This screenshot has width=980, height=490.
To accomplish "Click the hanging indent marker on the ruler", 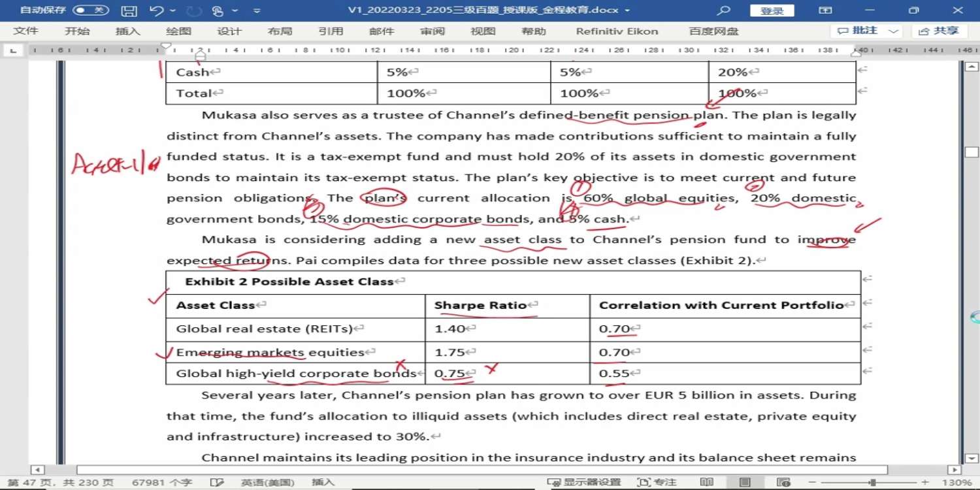I will (201, 54).
